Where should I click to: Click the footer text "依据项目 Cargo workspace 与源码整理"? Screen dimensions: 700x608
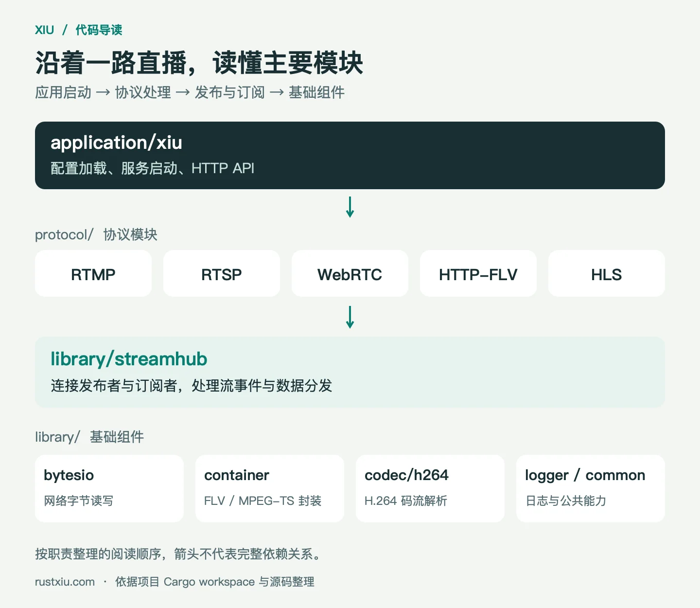[215, 582]
